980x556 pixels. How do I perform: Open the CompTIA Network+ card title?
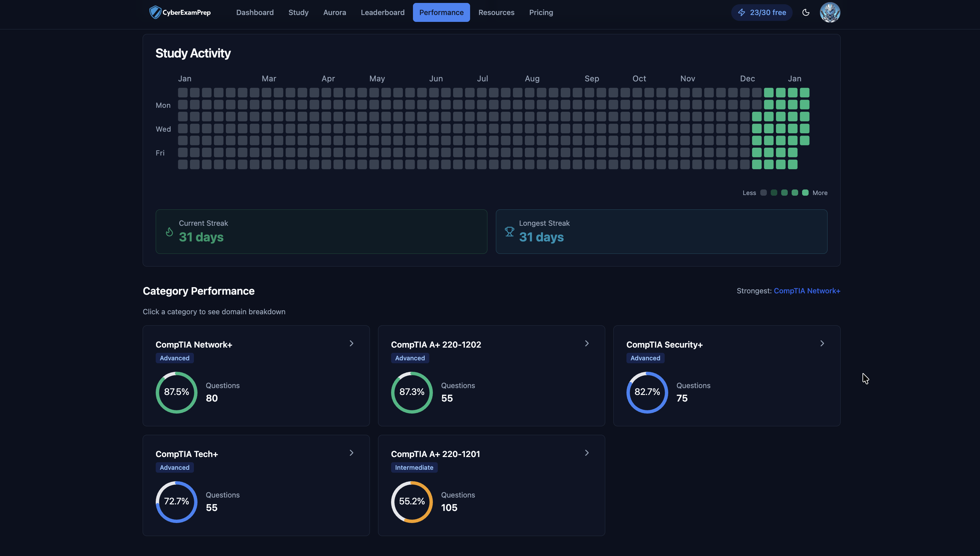(x=194, y=344)
